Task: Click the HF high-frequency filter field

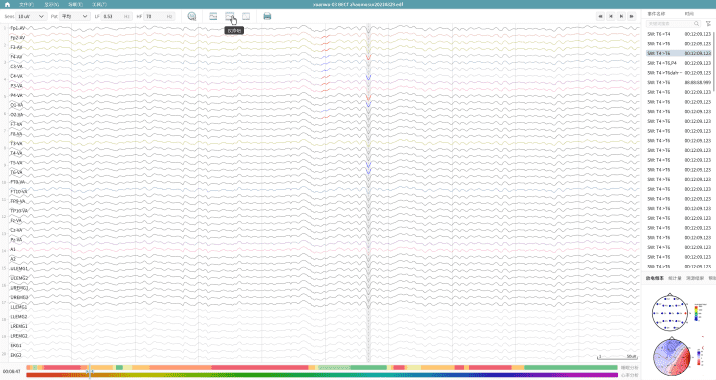Action: [159, 16]
